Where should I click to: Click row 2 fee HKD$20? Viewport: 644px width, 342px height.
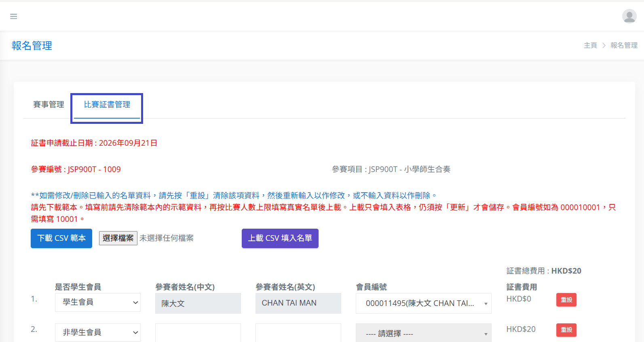(521, 329)
